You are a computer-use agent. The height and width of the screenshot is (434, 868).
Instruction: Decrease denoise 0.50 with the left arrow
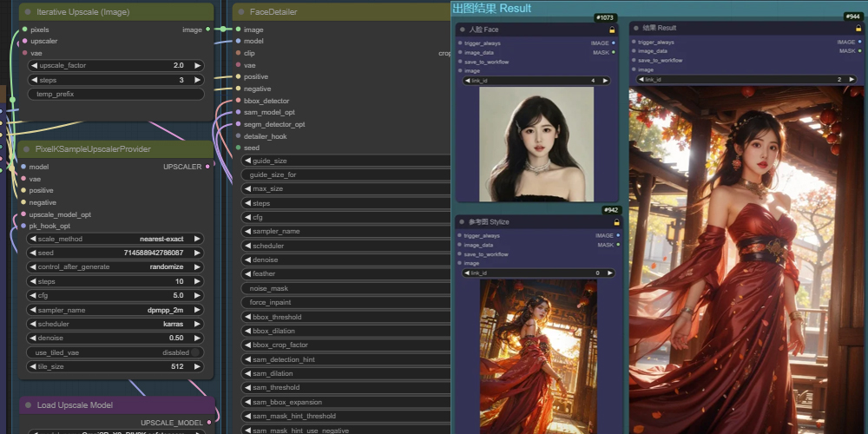tap(33, 338)
